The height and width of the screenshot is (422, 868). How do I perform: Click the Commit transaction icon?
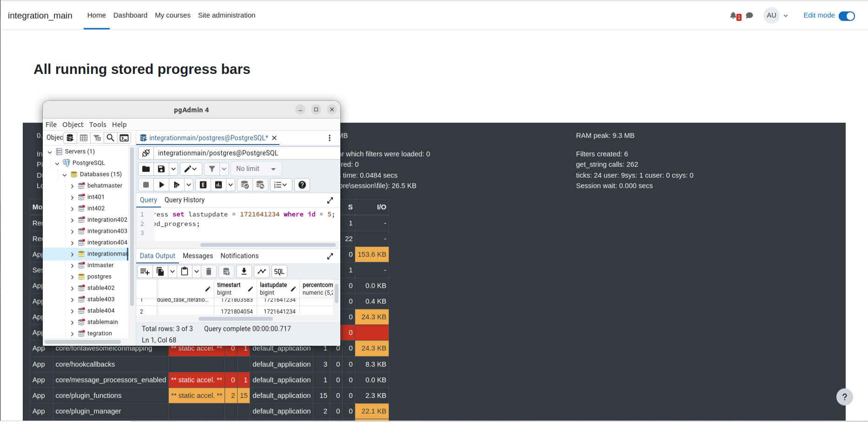[x=245, y=185]
